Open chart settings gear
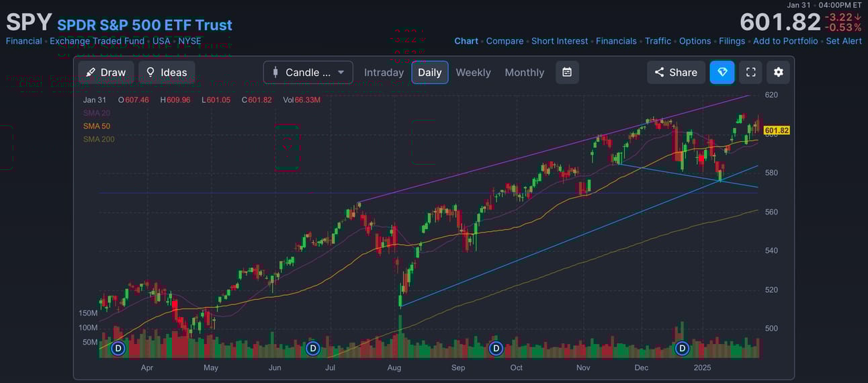868x383 pixels. 779,73
